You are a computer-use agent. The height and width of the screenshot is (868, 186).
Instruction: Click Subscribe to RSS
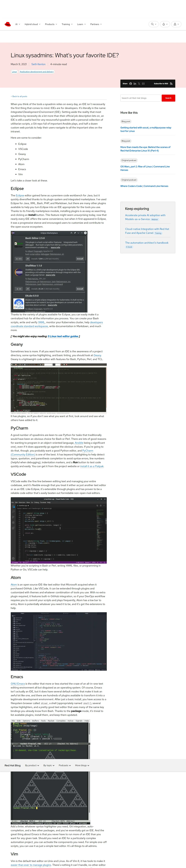161,84
